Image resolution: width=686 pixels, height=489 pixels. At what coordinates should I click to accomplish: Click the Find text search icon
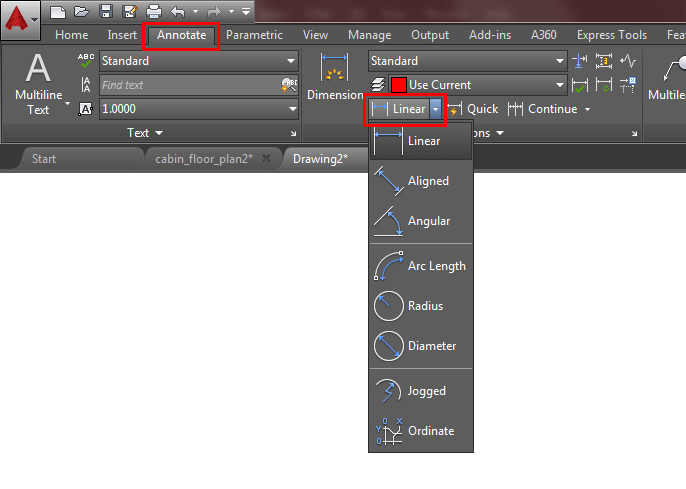coord(289,85)
